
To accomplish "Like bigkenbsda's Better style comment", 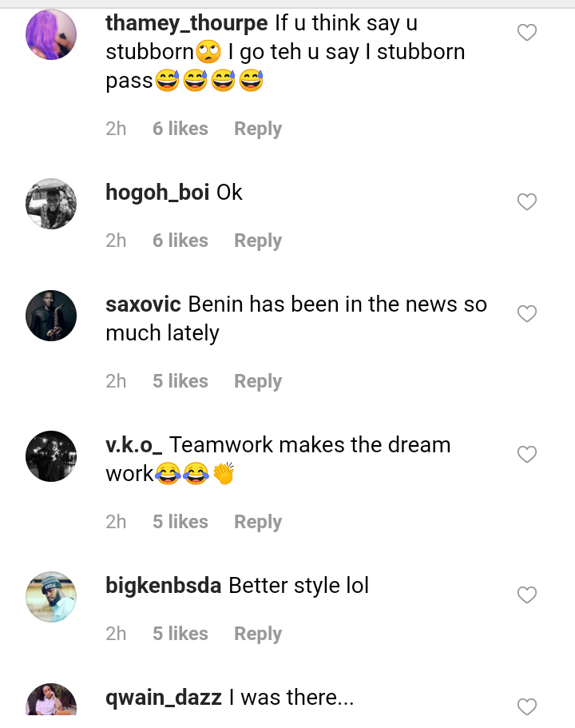I will point(527,595).
